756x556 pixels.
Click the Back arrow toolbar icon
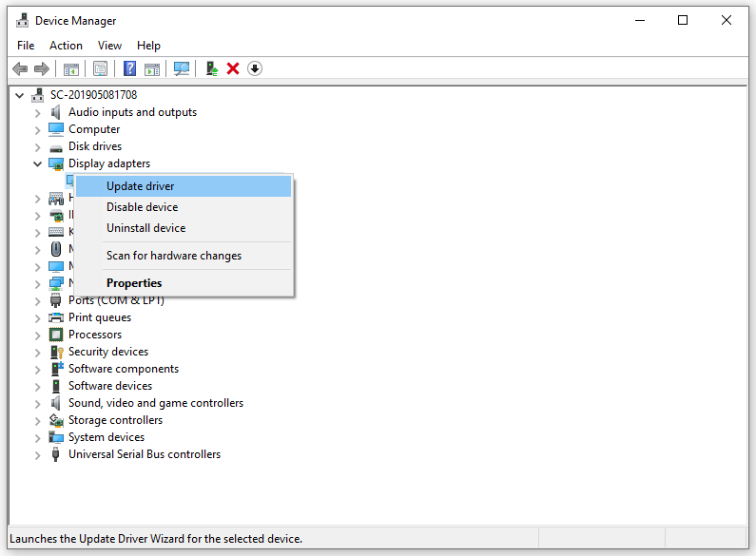20,68
